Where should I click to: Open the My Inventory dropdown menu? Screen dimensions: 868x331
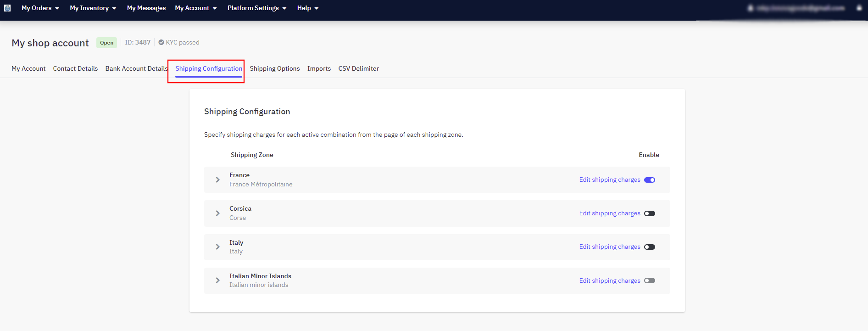93,8
